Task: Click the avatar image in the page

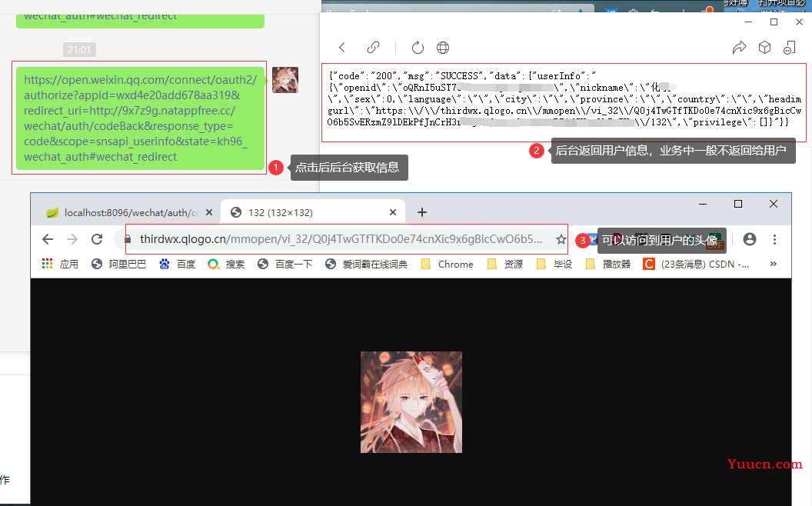Action: 411,402
